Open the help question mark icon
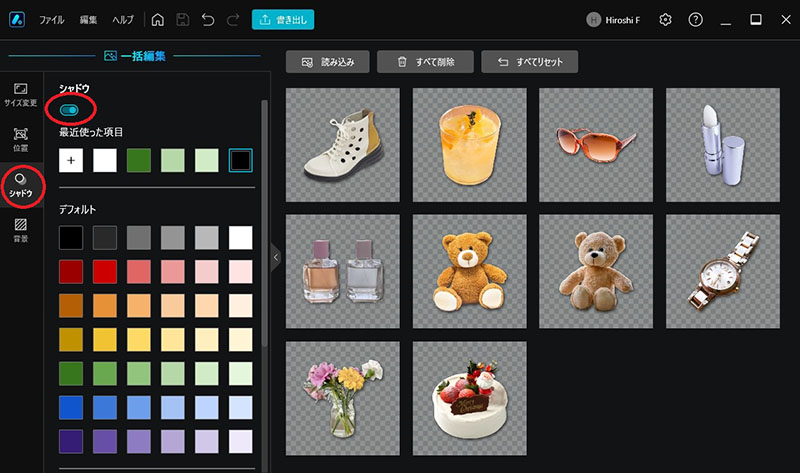This screenshot has height=473, width=800. coord(695,20)
